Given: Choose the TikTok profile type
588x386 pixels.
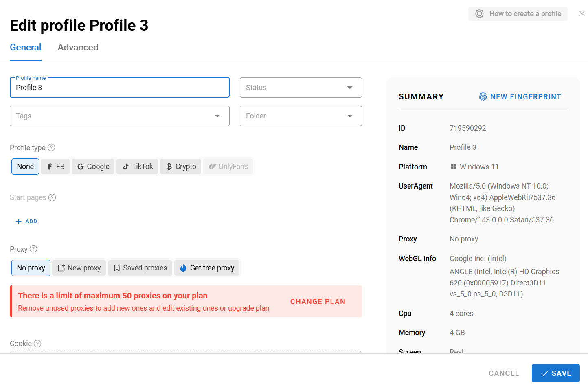Looking at the screenshot, I should (138, 167).
